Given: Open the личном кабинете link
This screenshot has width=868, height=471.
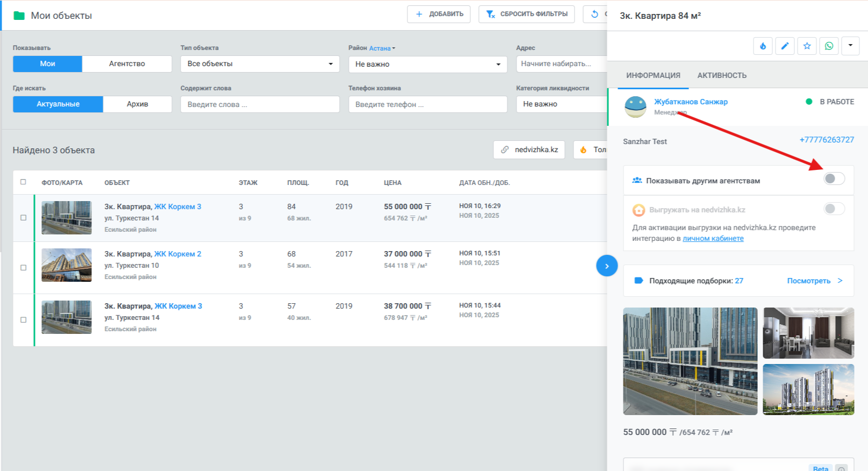Looking at the screenshot, I should click(713, 239).
